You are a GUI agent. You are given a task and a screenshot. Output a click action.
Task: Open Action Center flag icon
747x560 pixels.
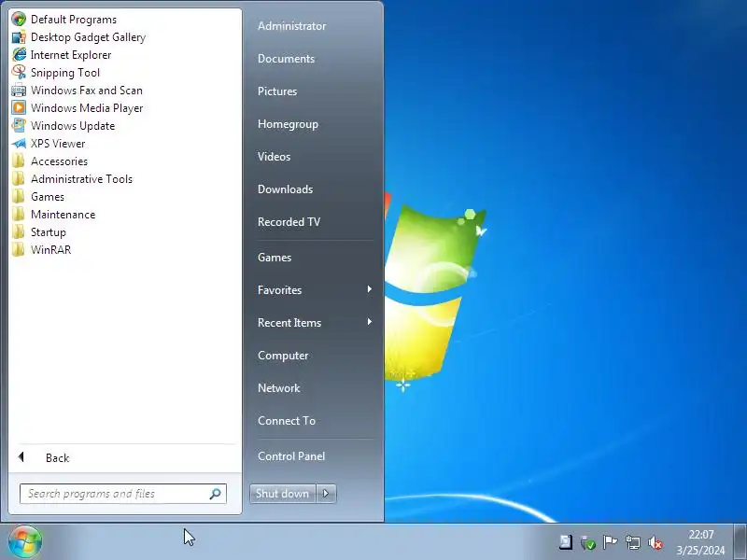click(x=610, y=542)
